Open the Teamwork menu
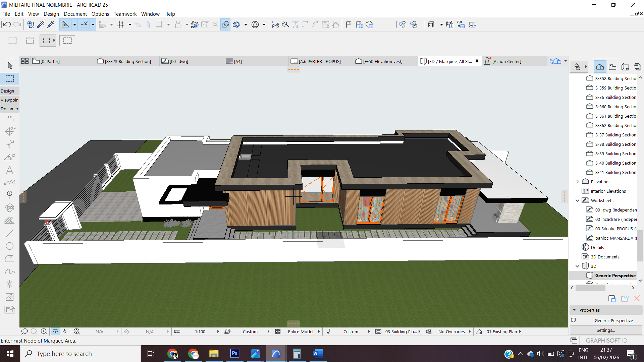Screen dimensions: 644x362 tap(125, 14)
